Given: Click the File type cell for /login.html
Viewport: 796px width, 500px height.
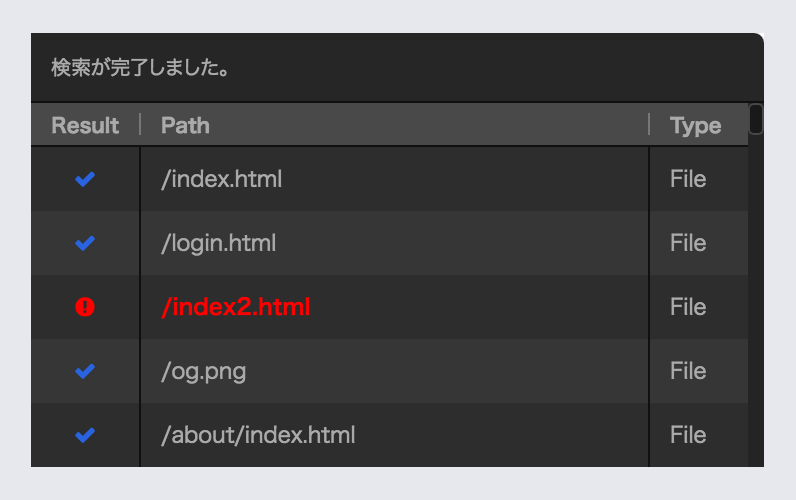Looking at the screenshot, I should point(688,243).
